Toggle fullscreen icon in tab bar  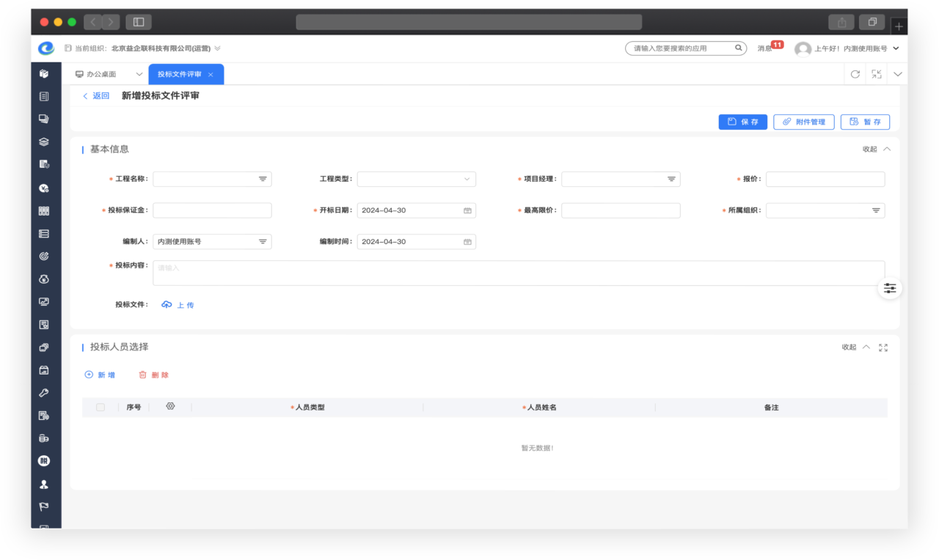coord(877,74)
